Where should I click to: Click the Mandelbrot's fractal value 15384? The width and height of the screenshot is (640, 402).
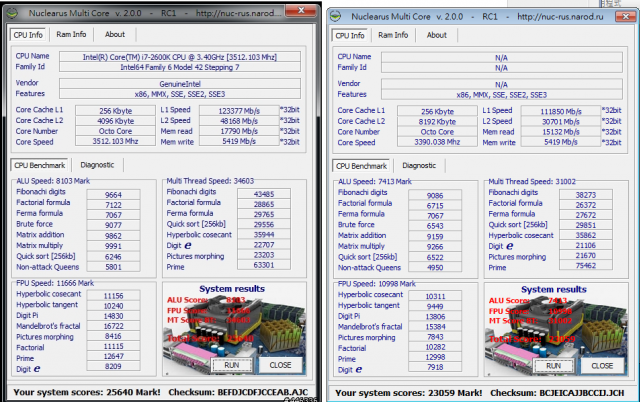435,327
